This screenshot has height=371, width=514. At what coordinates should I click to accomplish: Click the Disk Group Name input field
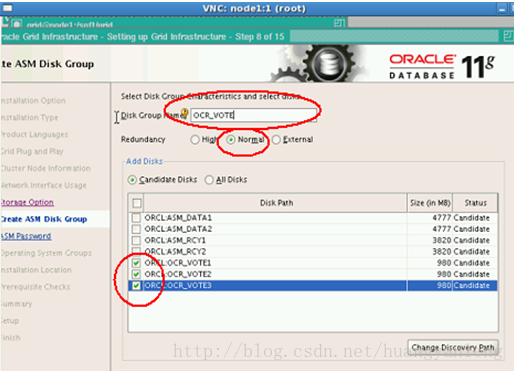(253, 115)
